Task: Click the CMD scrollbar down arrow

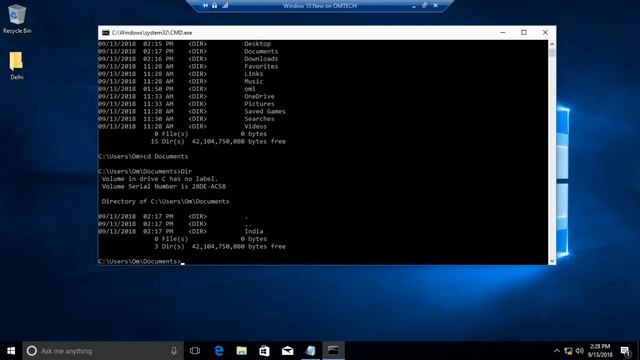Action: [552, 261]
